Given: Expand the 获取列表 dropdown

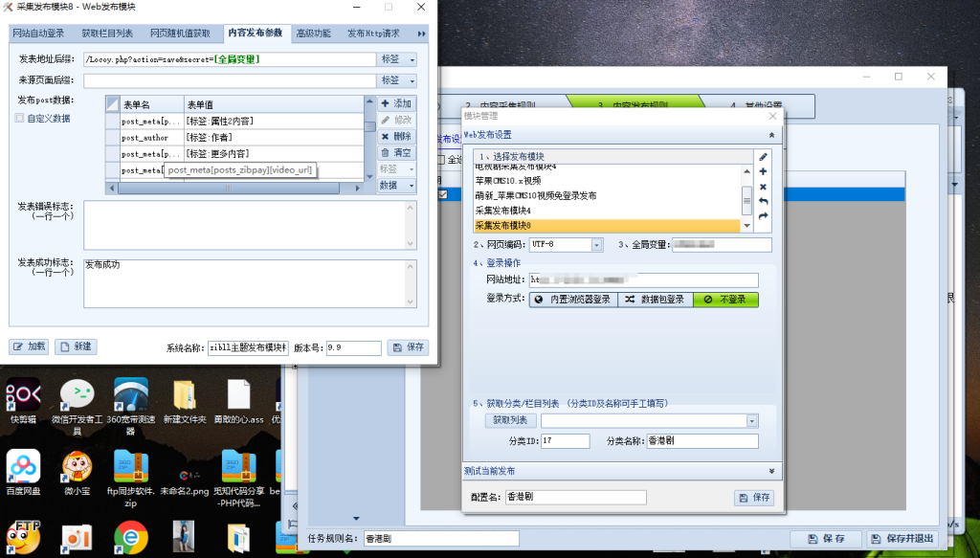Looking at the screenshot, I should (x=751, y=419).
